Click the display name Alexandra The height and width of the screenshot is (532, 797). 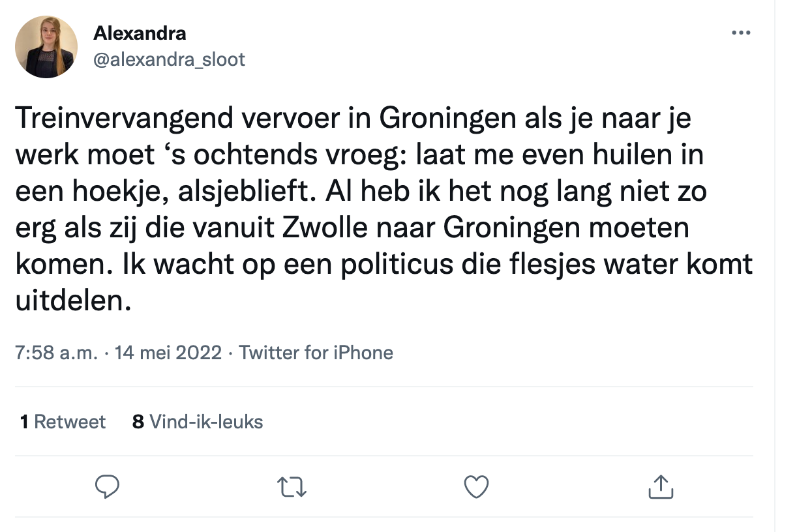click(x=140, y=33)
